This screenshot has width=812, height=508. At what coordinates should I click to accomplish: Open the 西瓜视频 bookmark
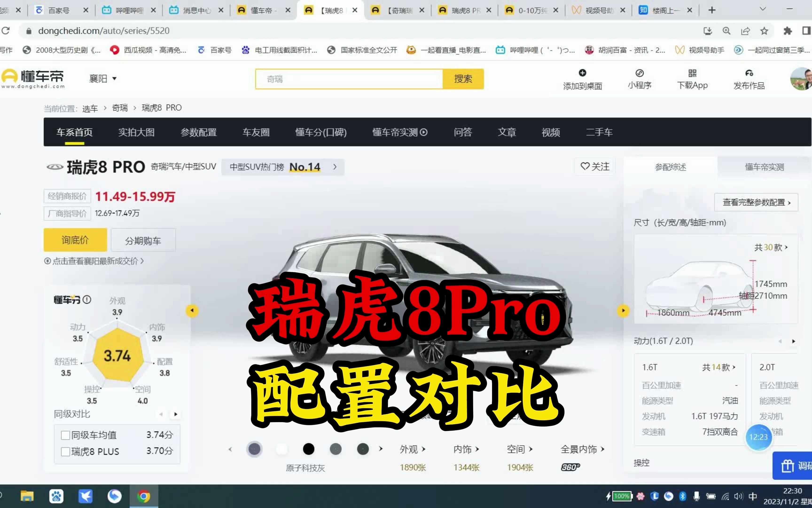coord(148,50)
